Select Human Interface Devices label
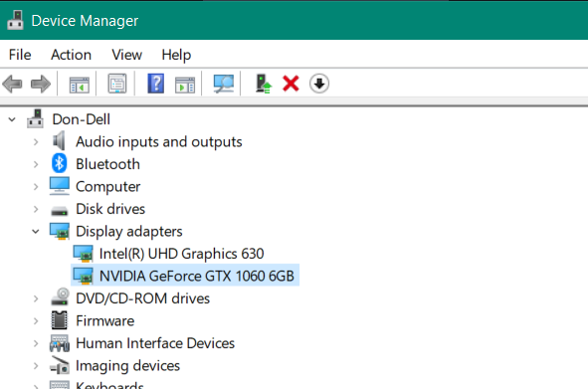The height and width of the screenshot is (389, 588). (x=155, y=343)
